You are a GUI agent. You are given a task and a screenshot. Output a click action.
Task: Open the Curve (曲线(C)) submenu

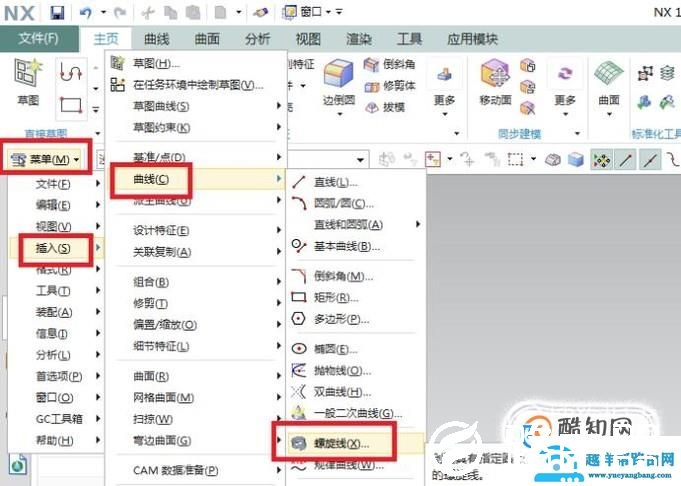[151, 179]
